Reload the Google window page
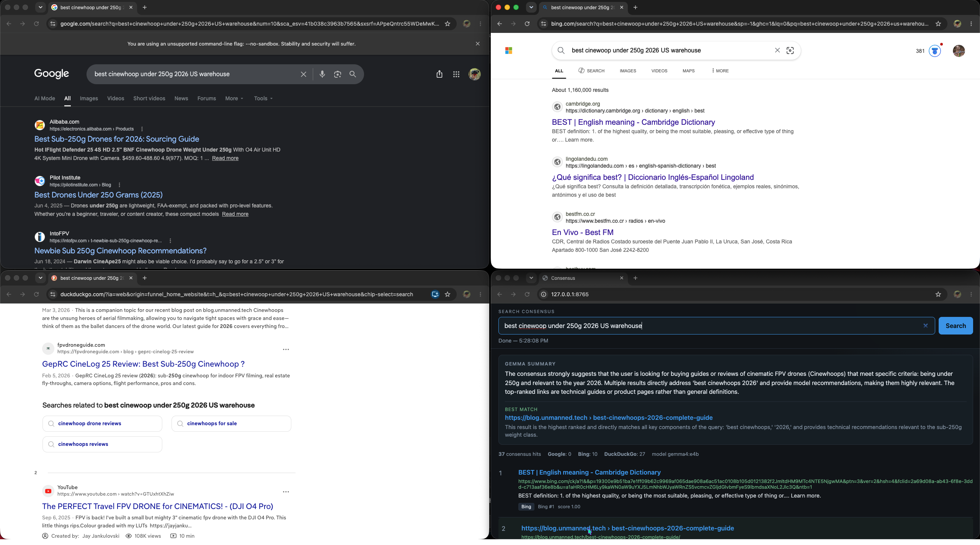Image resolution: width=980 pixels, height=545 pixels. [36, 24]
